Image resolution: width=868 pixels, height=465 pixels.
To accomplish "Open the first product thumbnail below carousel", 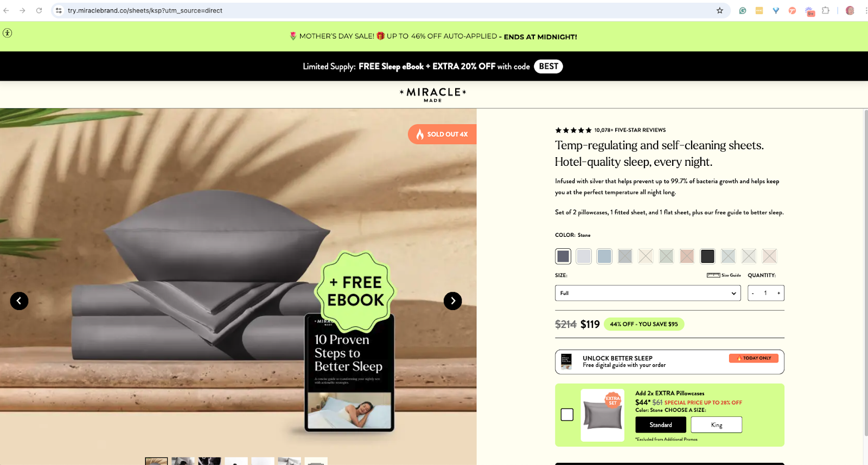I will 156,461.
